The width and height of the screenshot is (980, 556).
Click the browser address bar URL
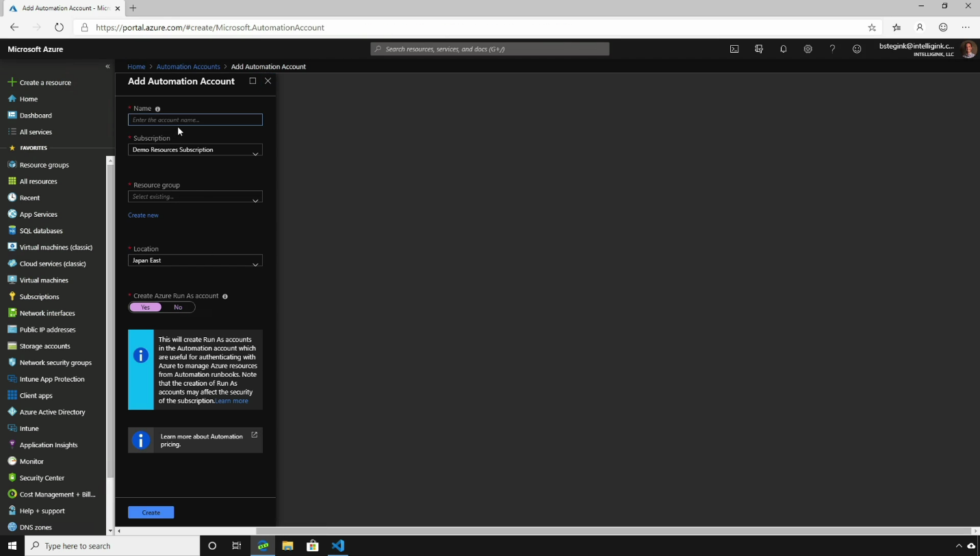[210, 27]
